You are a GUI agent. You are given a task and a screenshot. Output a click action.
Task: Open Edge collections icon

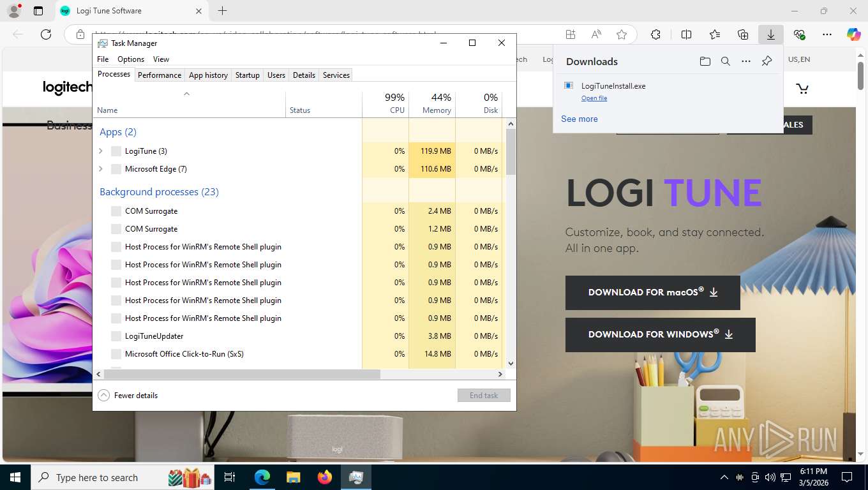[743, 34]
